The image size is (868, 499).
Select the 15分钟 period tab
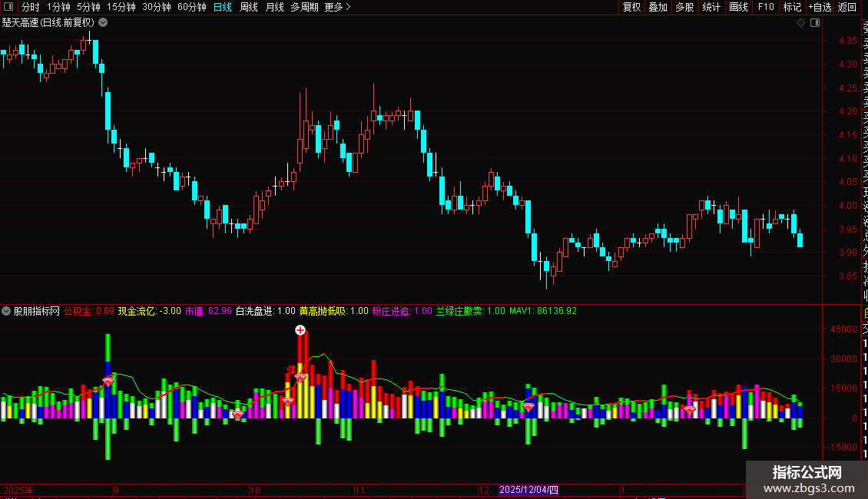(121, 7)
